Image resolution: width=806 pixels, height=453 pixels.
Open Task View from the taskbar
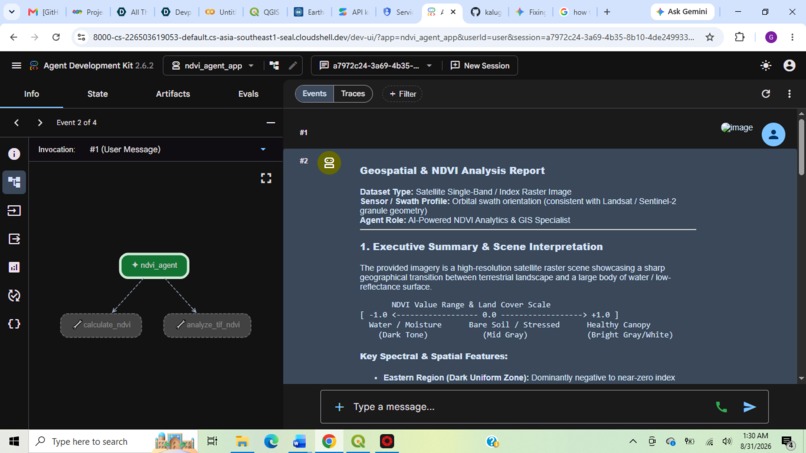212,441
